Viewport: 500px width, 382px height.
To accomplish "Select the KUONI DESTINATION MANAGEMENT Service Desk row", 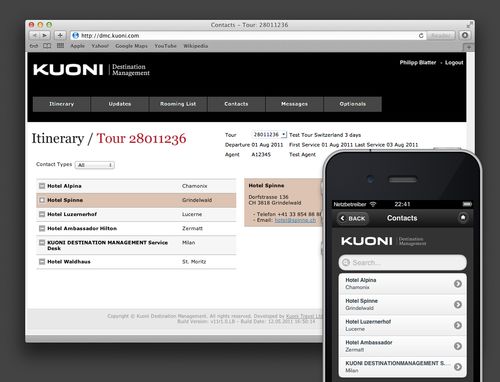I will pyautogui.click(x=136, y=245).
